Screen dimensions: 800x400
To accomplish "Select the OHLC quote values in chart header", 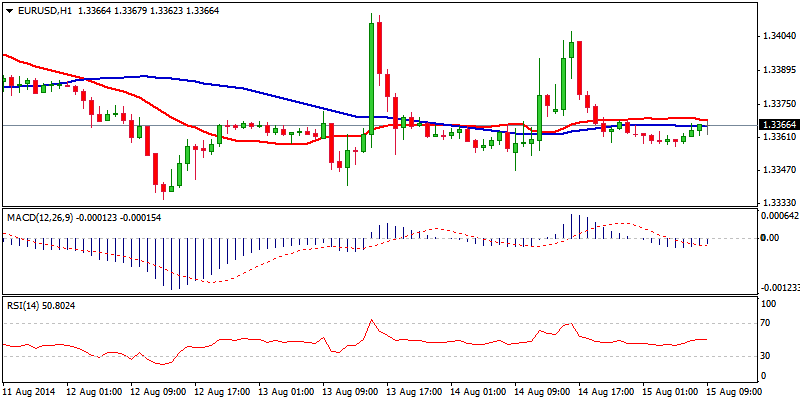I will pos(148,11).
